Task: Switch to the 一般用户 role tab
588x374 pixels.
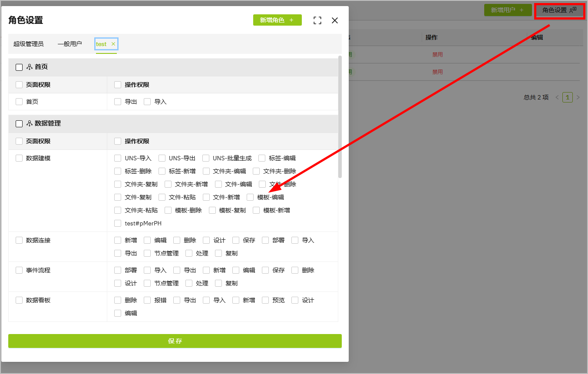Action: pyautogui.click(x=69, y=44)
